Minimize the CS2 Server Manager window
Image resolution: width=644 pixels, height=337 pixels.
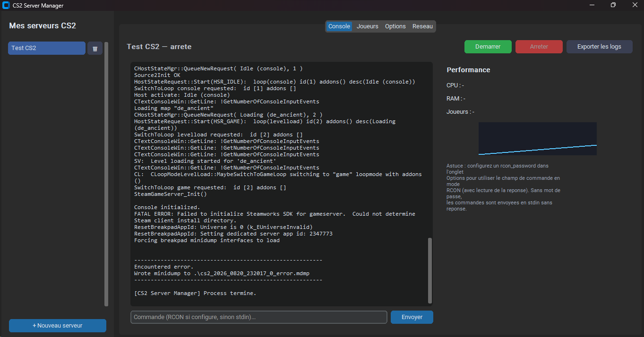coord(592,5)
